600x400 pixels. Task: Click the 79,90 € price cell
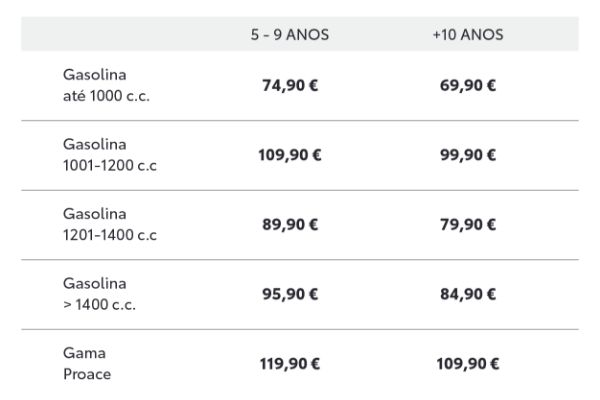point(468,224)
